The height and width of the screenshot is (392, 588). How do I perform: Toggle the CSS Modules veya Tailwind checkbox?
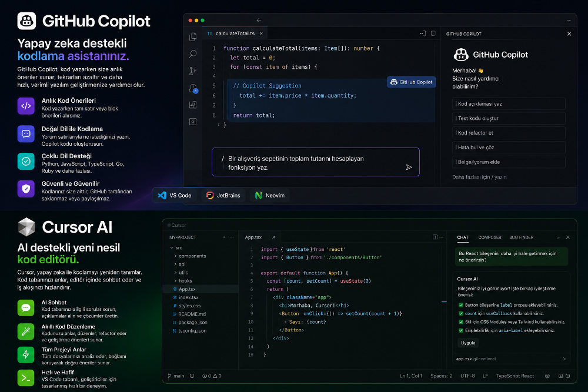pos(461,322)
